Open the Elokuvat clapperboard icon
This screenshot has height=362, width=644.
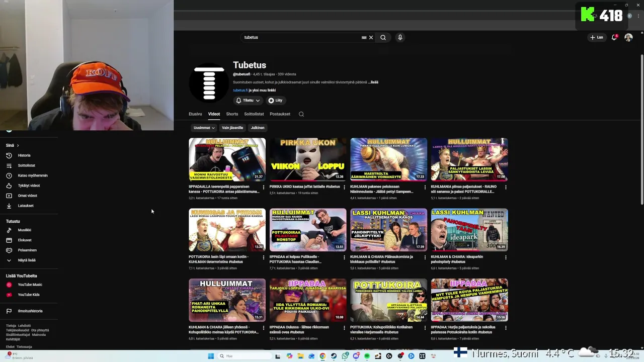tap(9, 240)
